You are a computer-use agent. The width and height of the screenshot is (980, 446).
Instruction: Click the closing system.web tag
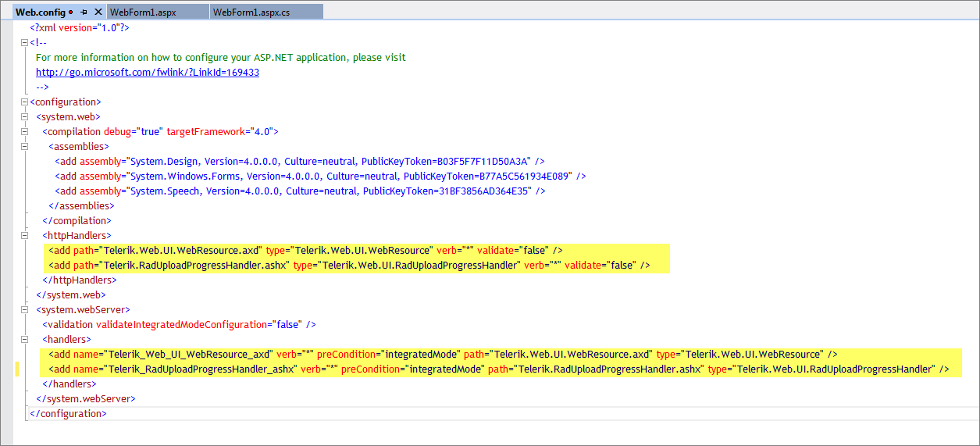70,294
